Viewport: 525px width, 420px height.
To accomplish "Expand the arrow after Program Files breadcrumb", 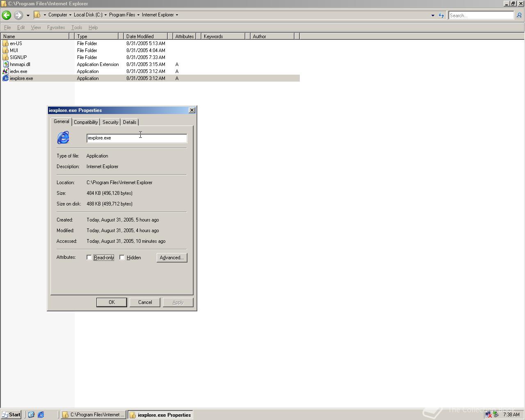I will point(138,15).
